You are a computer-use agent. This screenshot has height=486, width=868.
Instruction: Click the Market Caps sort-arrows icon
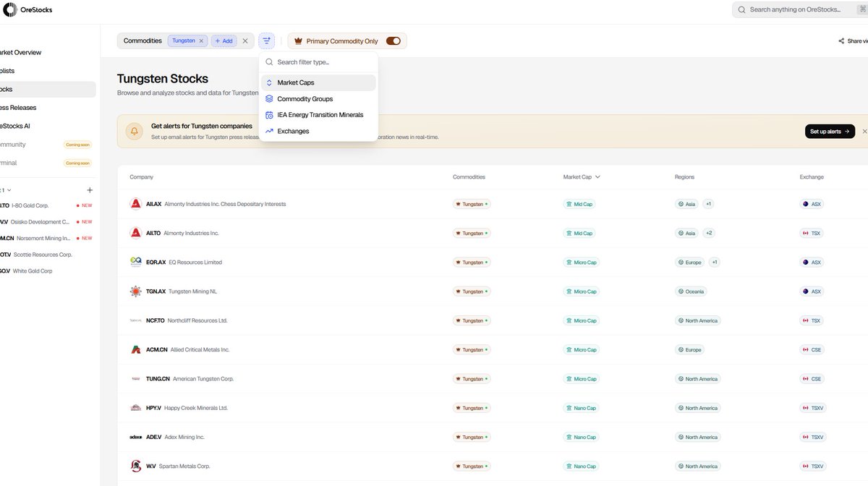coord(269,82)
